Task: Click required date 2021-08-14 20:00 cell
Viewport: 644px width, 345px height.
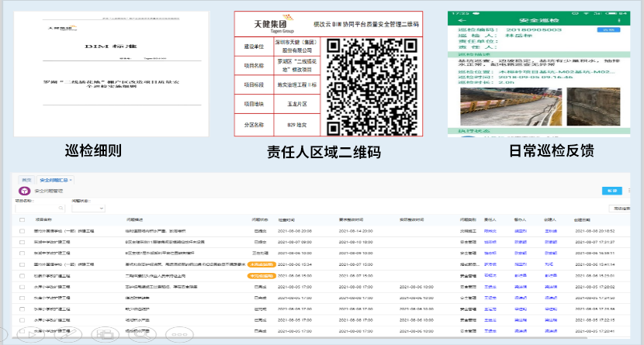Action: click(355, 231)
